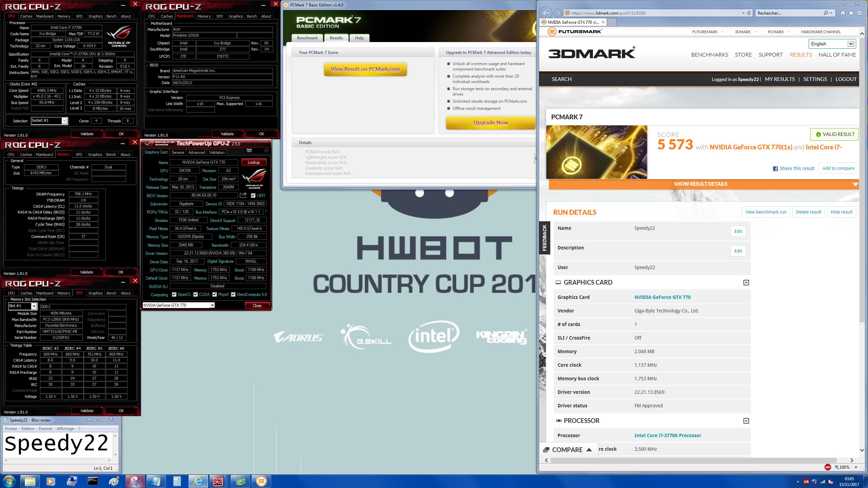Open the English language dropdown
Screen dimensions: 868x488
[832, 44]
